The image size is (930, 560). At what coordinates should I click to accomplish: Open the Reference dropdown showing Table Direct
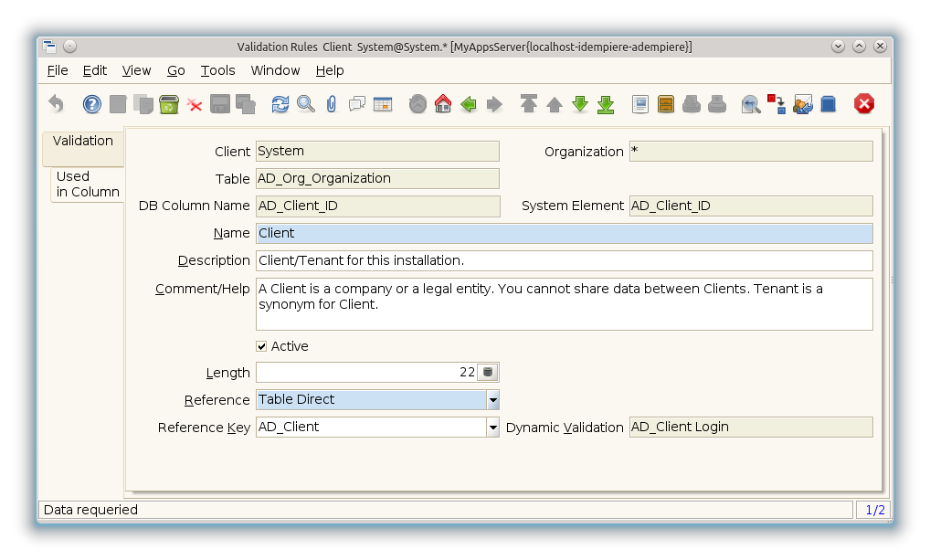pyautogui.click(x=493, y=400)
